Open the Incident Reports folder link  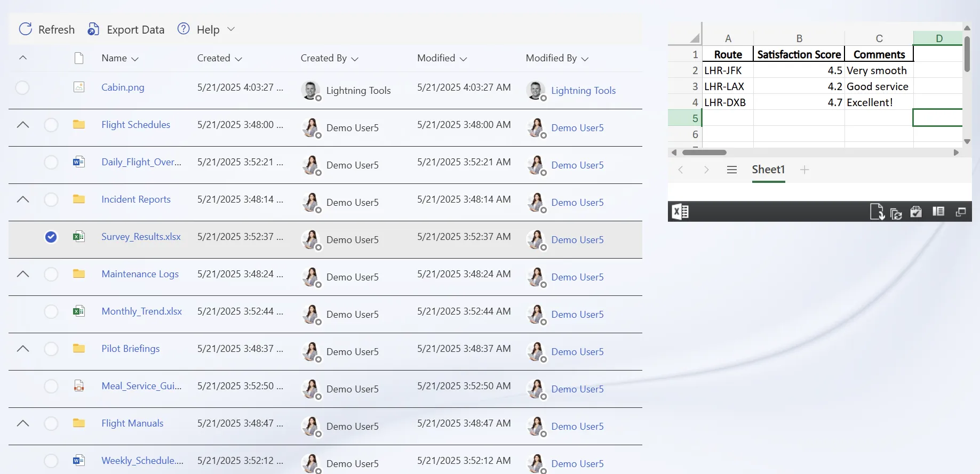point(136,199)
